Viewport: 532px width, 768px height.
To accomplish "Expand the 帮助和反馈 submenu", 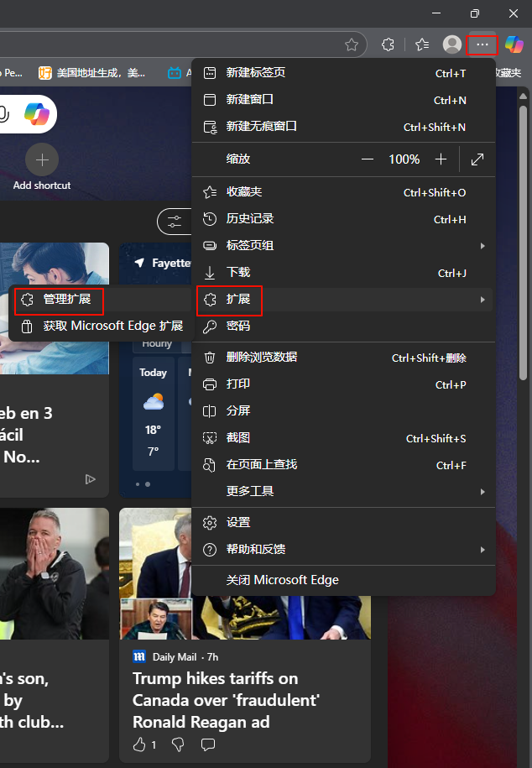I will (482, 549).
